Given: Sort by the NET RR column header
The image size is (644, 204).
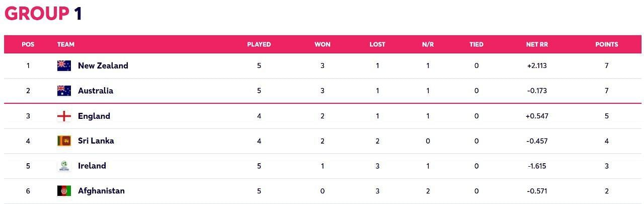Looking at the screenshot, I should click(537, 44).
